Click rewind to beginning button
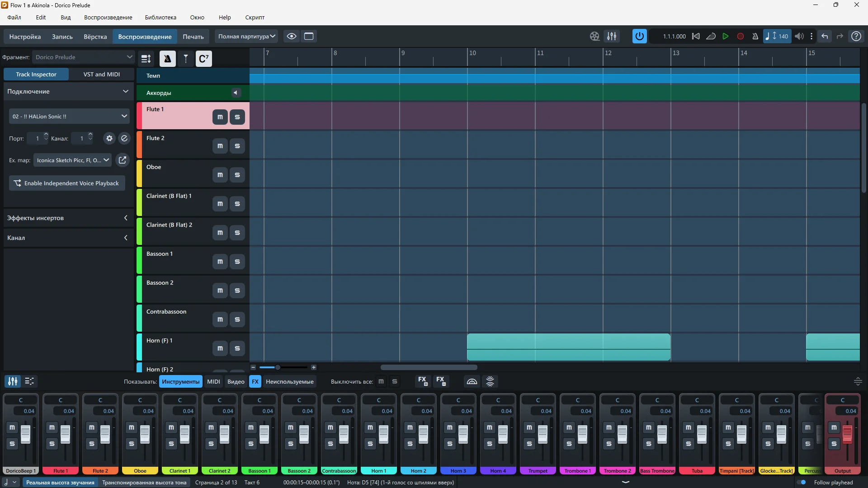Image resolution: width=868 pixels, height=488 pixels. point(696,36)
